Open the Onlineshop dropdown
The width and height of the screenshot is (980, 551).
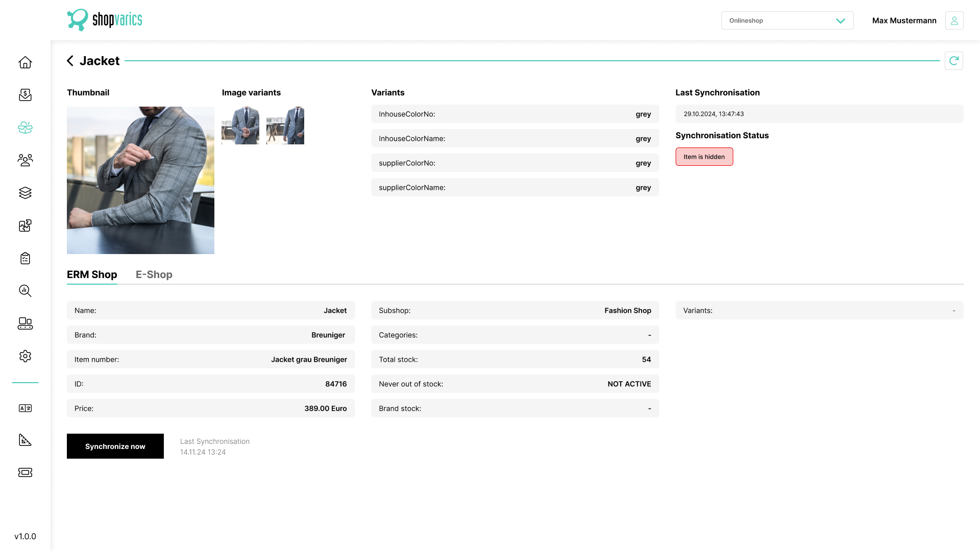point(787,20)
